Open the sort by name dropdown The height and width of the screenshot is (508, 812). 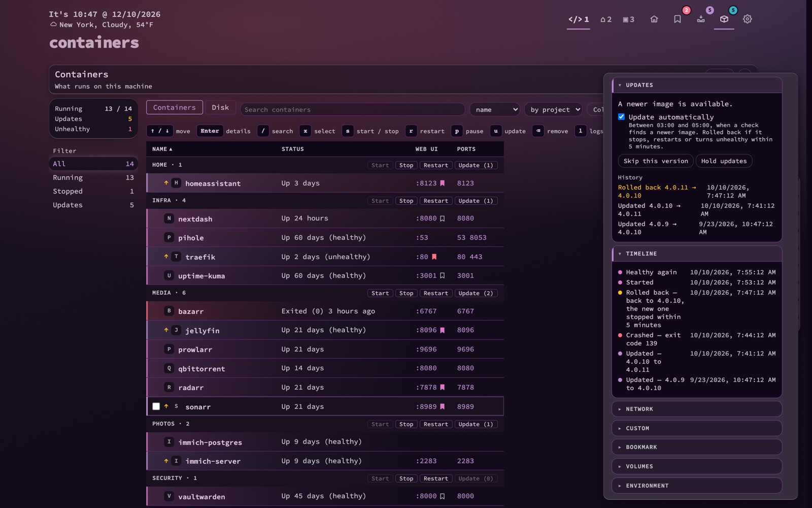[x=495, y=110]
